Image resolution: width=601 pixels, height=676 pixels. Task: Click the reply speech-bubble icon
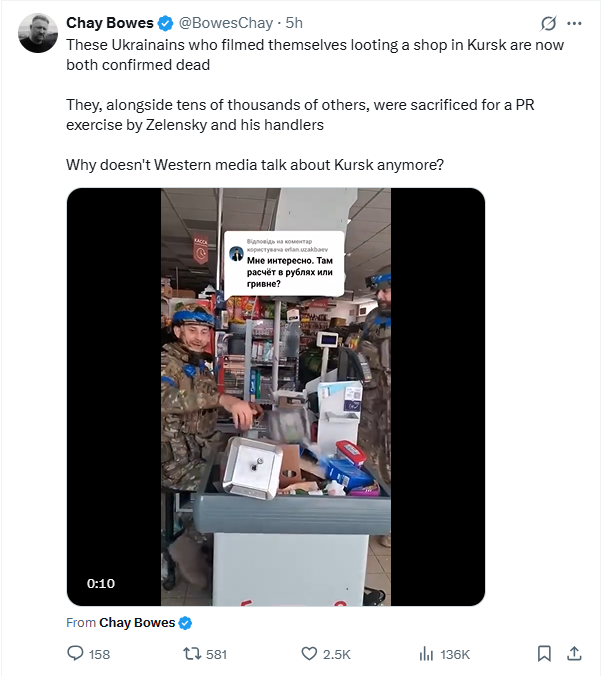click(x=75, y=653)
